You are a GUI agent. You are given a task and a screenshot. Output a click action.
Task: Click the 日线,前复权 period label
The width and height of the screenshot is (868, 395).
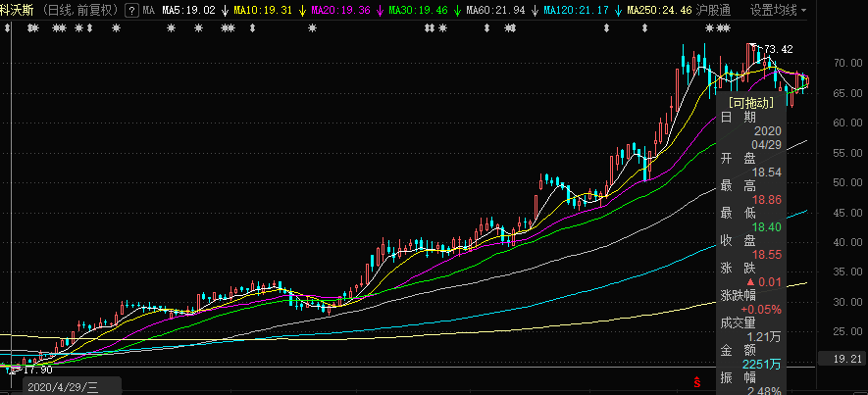(80, 10)
